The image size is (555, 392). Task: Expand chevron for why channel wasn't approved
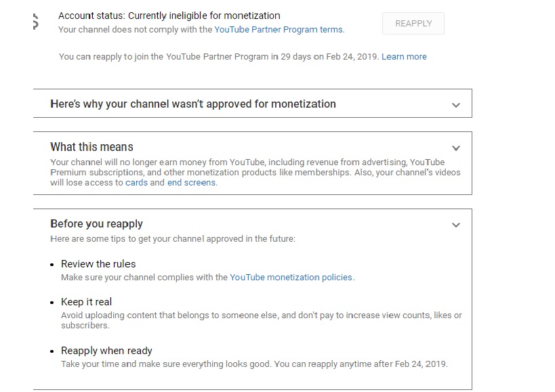click(x=456, y=105)
